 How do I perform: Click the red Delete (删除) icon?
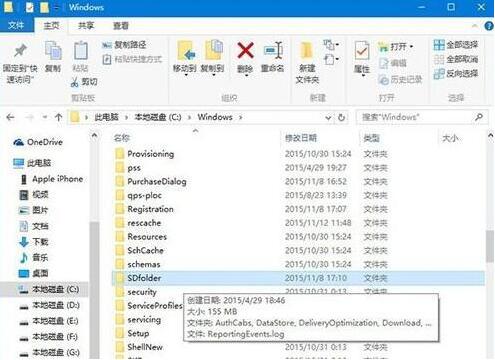coord(245,51)
